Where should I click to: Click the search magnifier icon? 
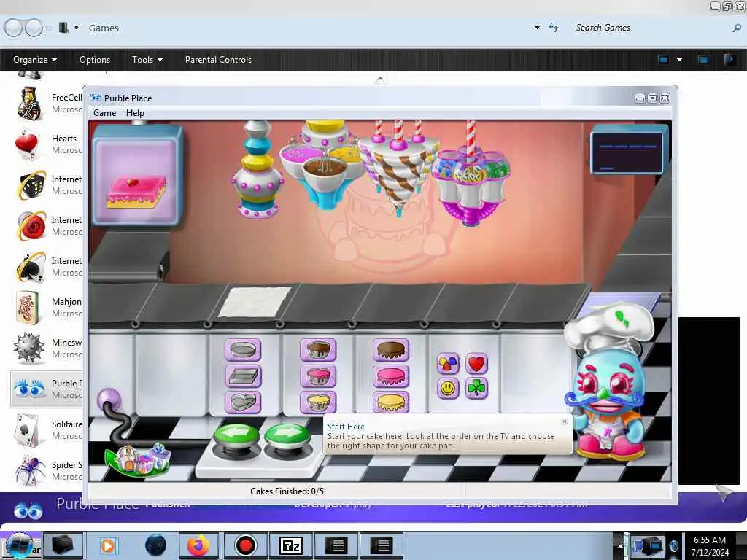click(x=737, y=28)
